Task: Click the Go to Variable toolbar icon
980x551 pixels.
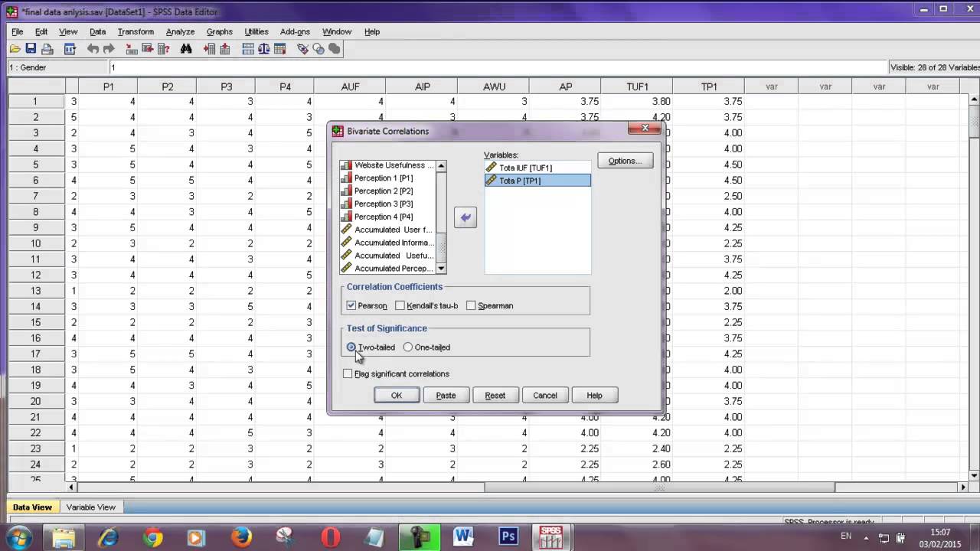Action: (x=148, y=48)
